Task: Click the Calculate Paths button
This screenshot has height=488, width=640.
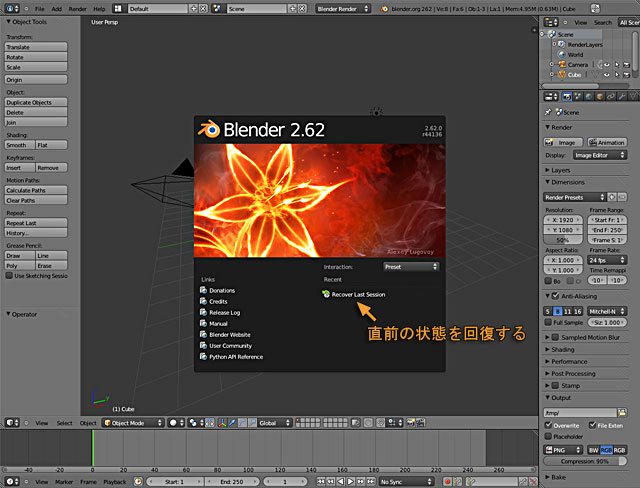Action: coord(36,190)
